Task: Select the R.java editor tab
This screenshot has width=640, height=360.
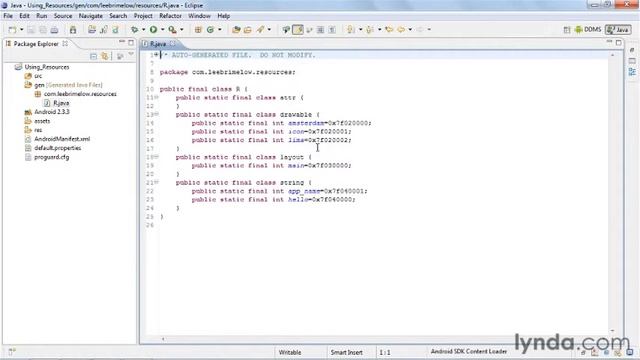Action: [158, 44]
